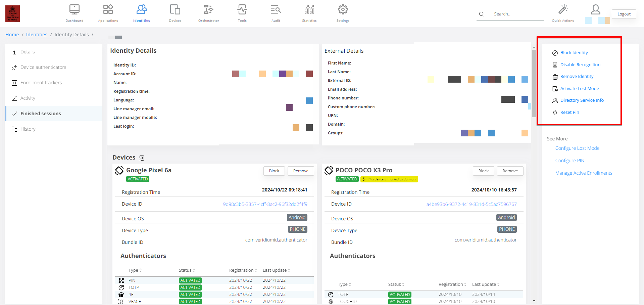Open the Statistics chart icon
This screenshot has width=644, height=305.
pyautogui.click(x=309, y=10)
